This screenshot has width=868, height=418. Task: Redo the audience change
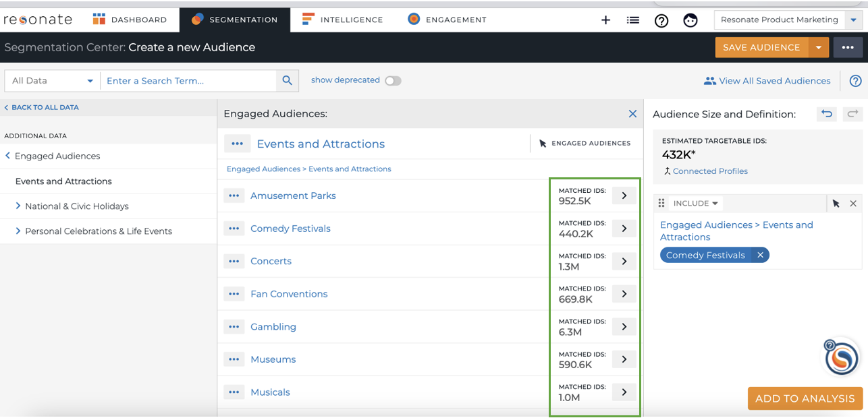click(x=852, y=114)
